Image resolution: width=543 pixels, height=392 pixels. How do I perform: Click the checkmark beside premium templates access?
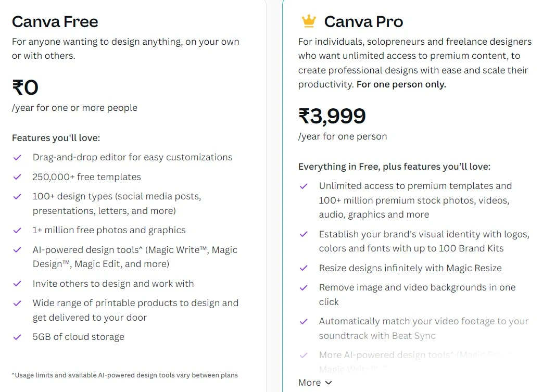click(304, 186)
